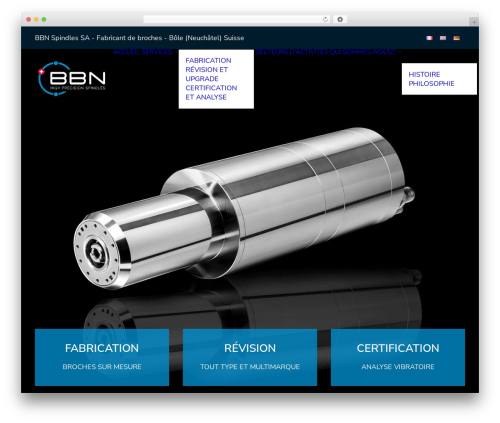The image size is (500, 423).
Task: Close the browser window with red button
Action: [x=29, y=19]
